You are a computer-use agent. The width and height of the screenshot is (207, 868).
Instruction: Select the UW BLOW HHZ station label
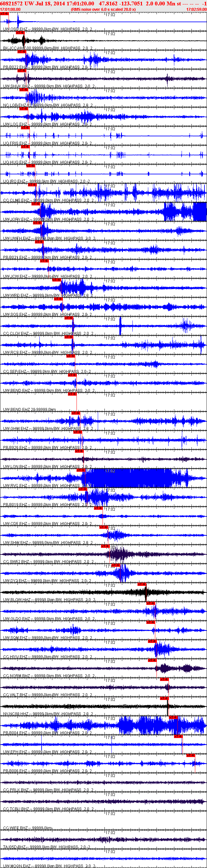click(x=49, y=600)
